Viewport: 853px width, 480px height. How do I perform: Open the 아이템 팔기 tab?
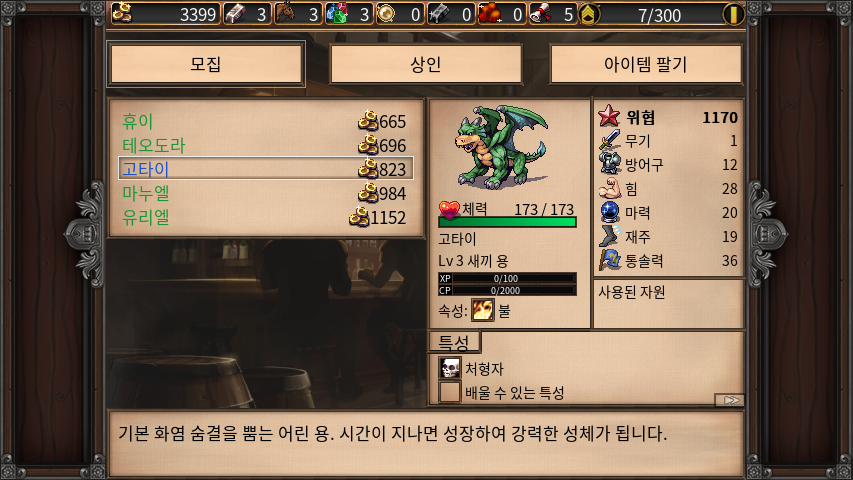coord(646,64)
